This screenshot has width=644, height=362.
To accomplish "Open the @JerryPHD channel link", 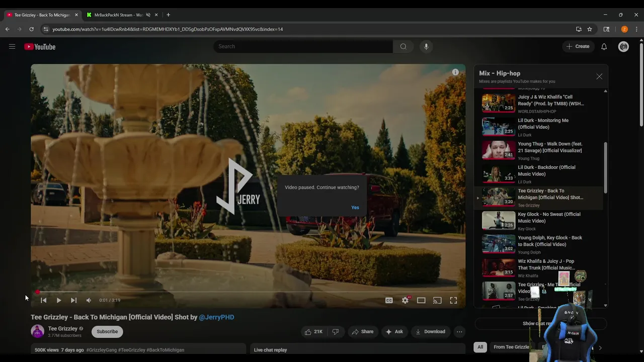I will pyautogui.click(x=216, y=317).
